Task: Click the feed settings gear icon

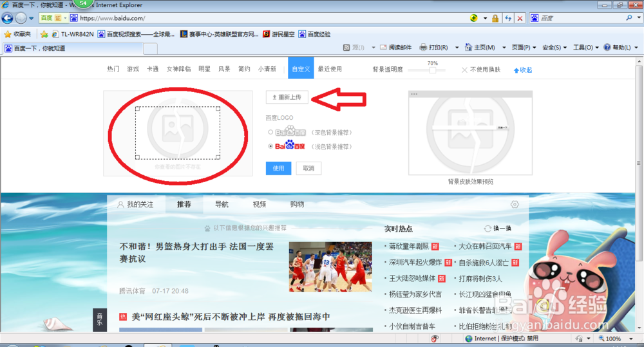Action: click(x=515, y=204)
